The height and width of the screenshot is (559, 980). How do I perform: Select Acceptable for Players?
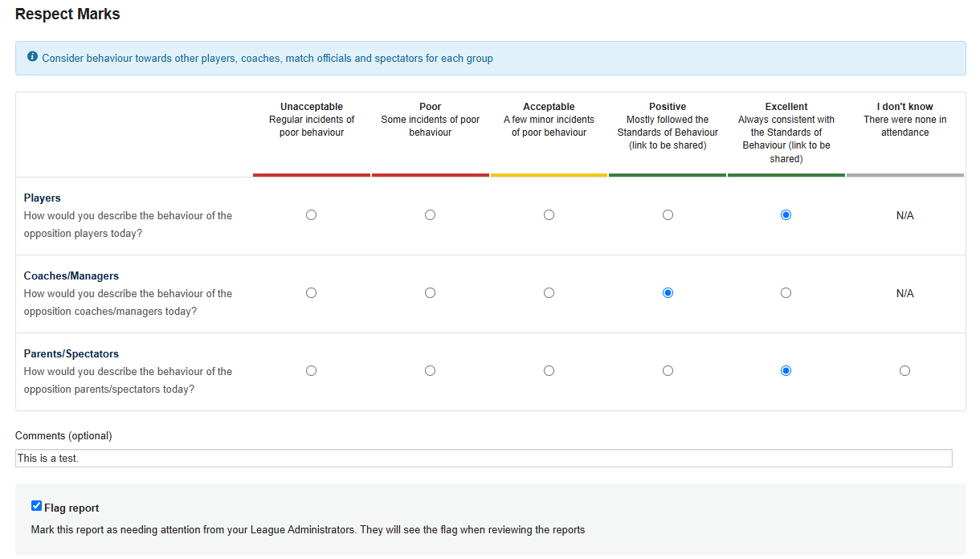coord(549,215)
